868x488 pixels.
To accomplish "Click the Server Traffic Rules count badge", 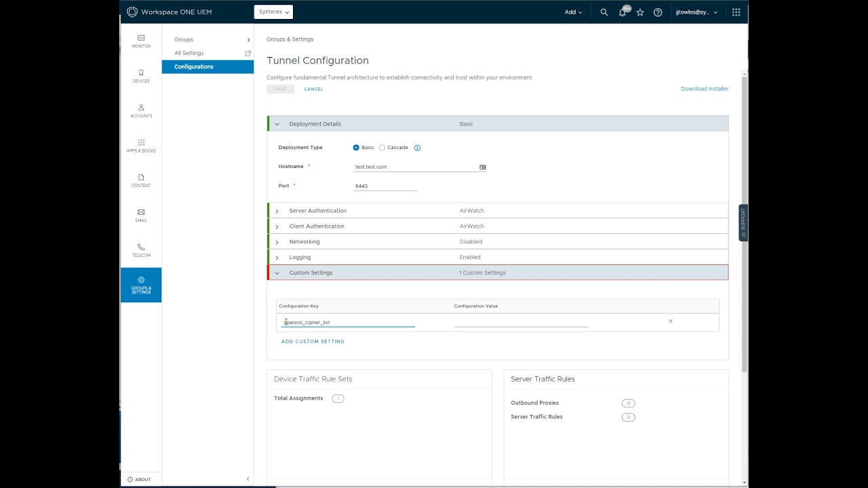I will point(628,418).
